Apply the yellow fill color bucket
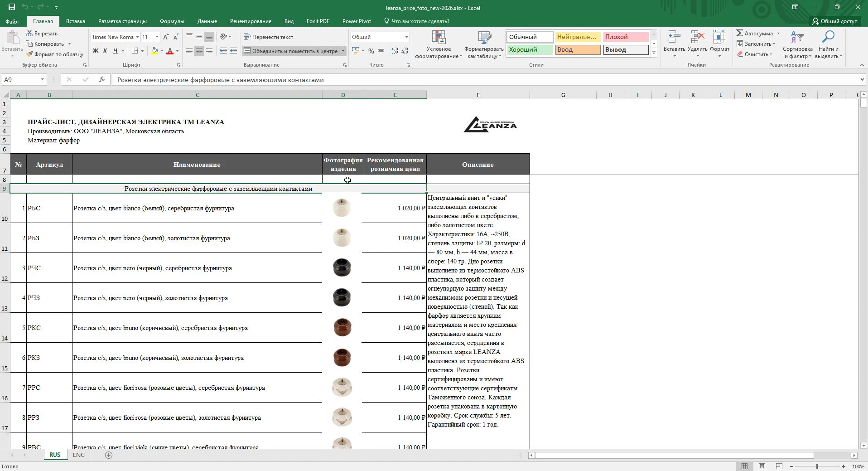This screenshot has width=868, height=471. coord(155,51)
